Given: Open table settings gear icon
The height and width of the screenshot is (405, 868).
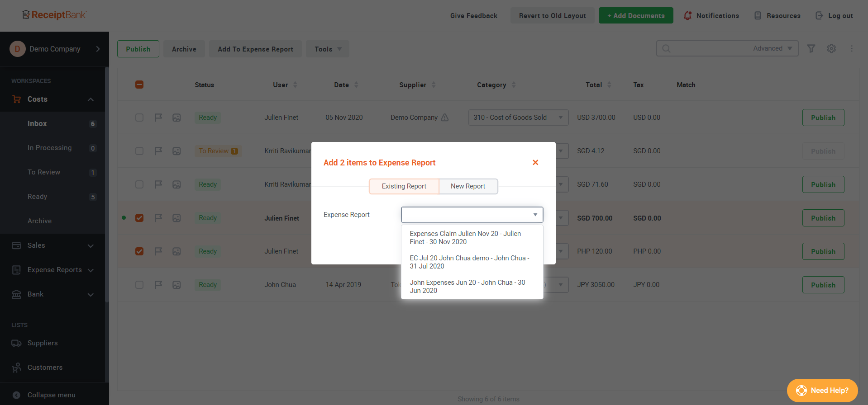Looking at the screenshot, I should (831, 48).
